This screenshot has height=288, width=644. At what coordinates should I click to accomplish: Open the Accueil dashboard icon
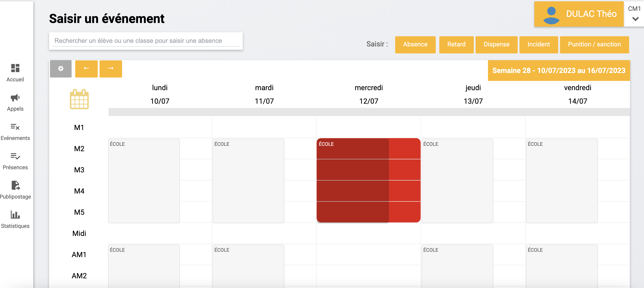click(x=15, y=68)
